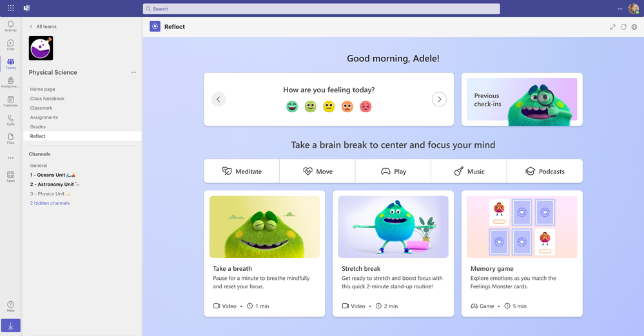Open the Memory game card thumbnail
Image resolution: width=644 pixels, height=336 pixels.
coord(522,227)
